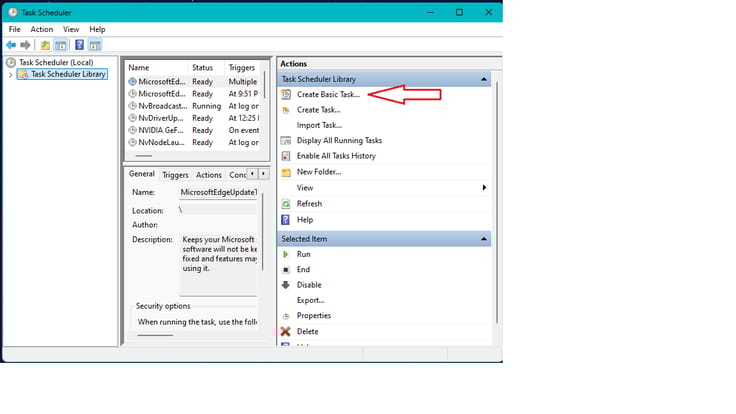Click Enable All Tasks History
Viewport: 736px width, 414px height.
click(336, 156)
